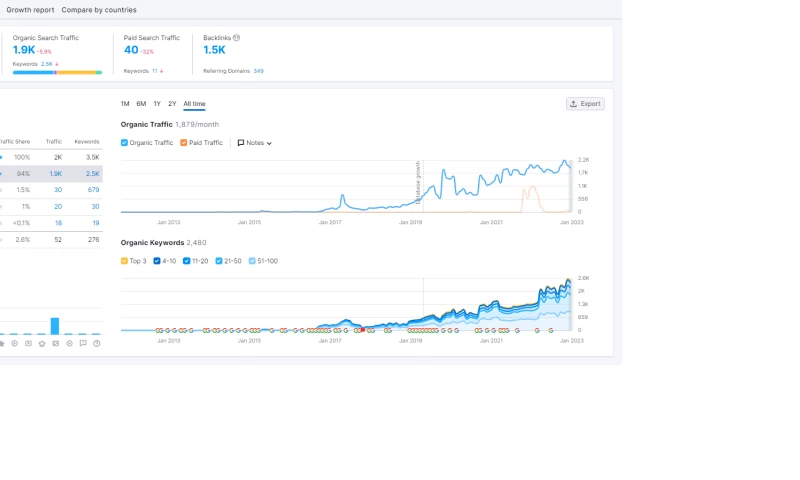This screenshot has width=800, height=480.
Task: Select the crown-shaped SERP feature icon
Action: point(42,343)
